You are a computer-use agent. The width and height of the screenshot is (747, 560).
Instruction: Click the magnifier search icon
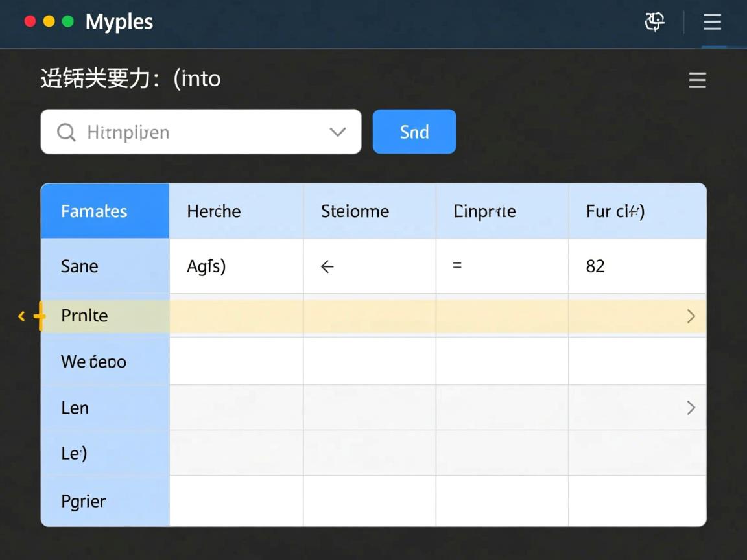(x=65, y=132)
